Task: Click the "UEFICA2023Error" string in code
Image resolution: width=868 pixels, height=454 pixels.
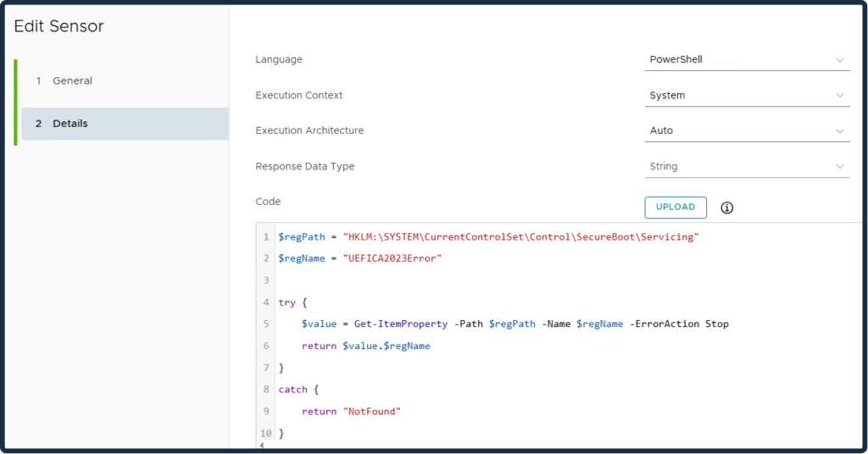Action: pos(392,258)
